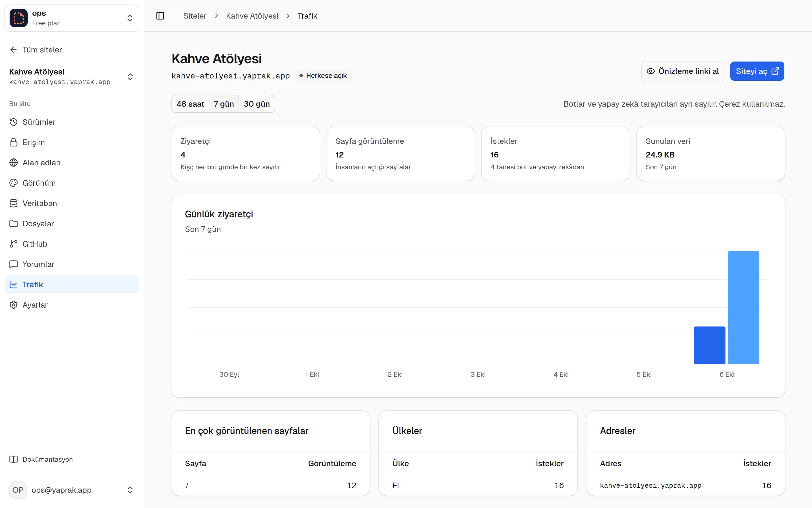The width and height of the screenshot is (812, 508).
Task: Open Sürümler in the sidebar
Action: (72, 122)
